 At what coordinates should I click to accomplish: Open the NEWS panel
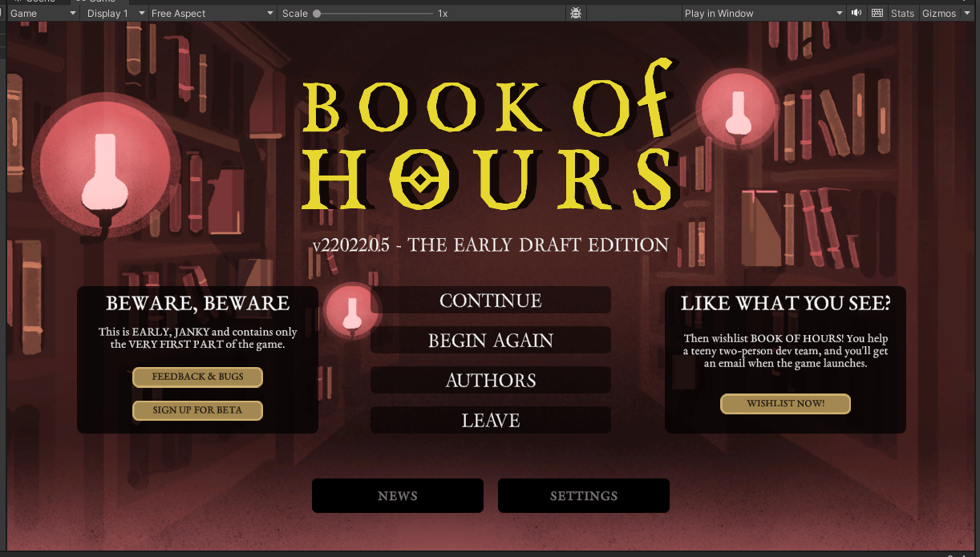click(398, 496)
